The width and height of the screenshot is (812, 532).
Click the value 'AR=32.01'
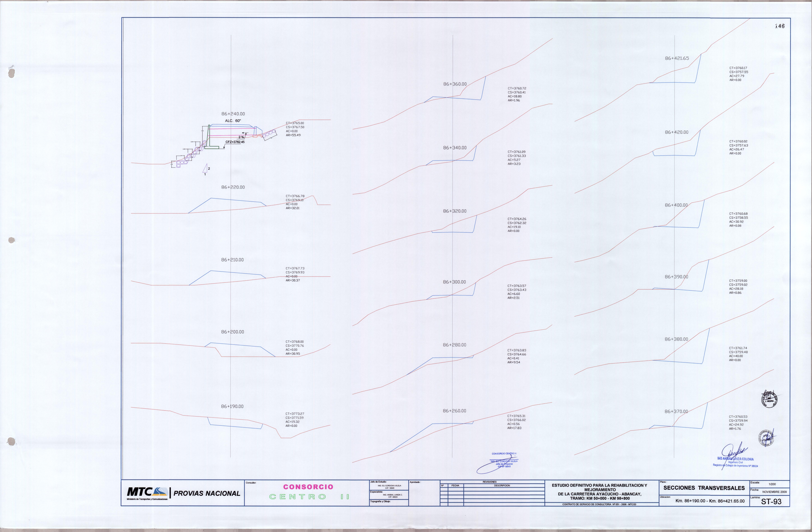293,208
